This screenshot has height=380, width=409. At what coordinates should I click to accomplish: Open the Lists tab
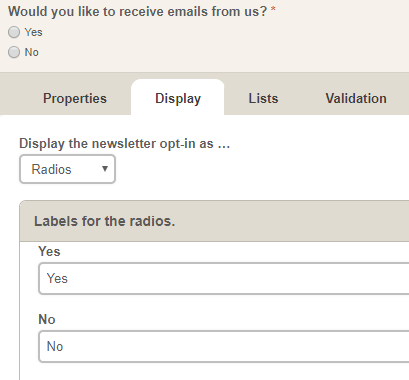point(263,98)
